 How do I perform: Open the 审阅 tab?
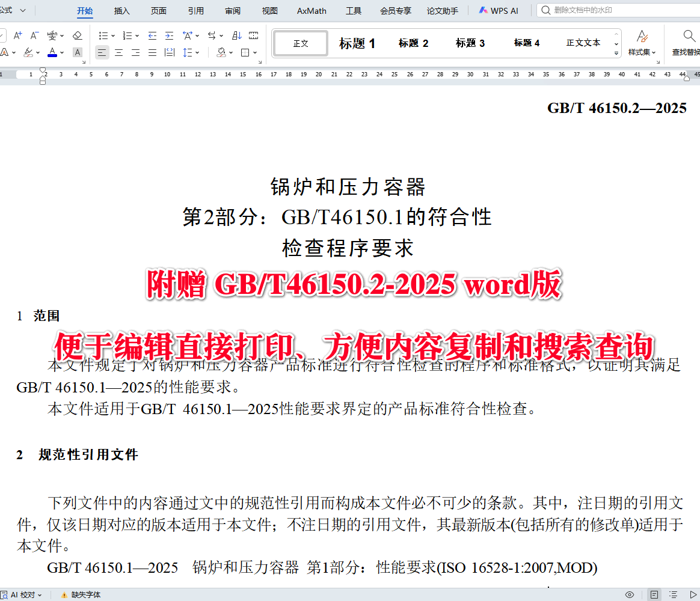pos(233,11)
